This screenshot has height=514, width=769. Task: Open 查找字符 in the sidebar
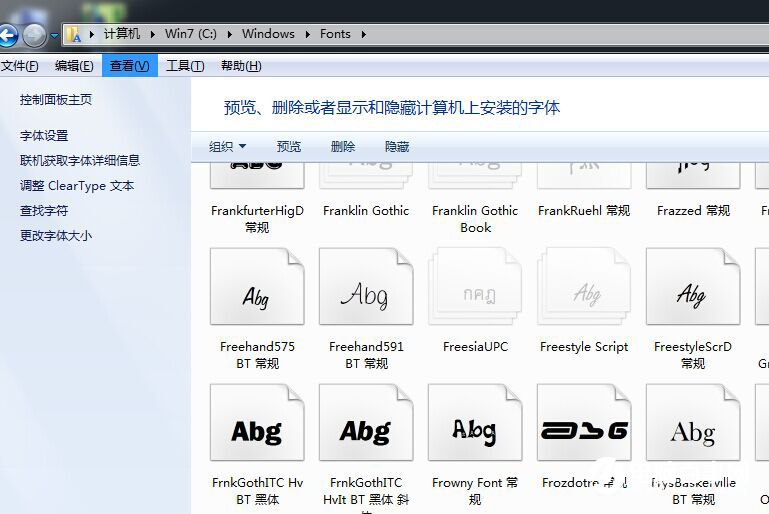pos(44,211)
